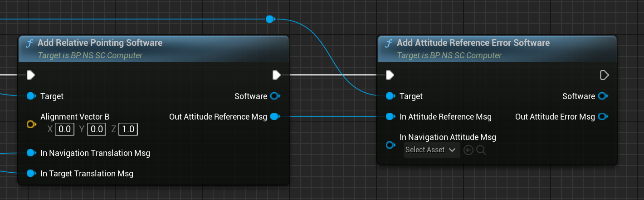Image resolution: width=644 pixels, height=200 pixels.
Task: Click Add Relative Pointing Software input execution pin
Action: tap(31, 75)
